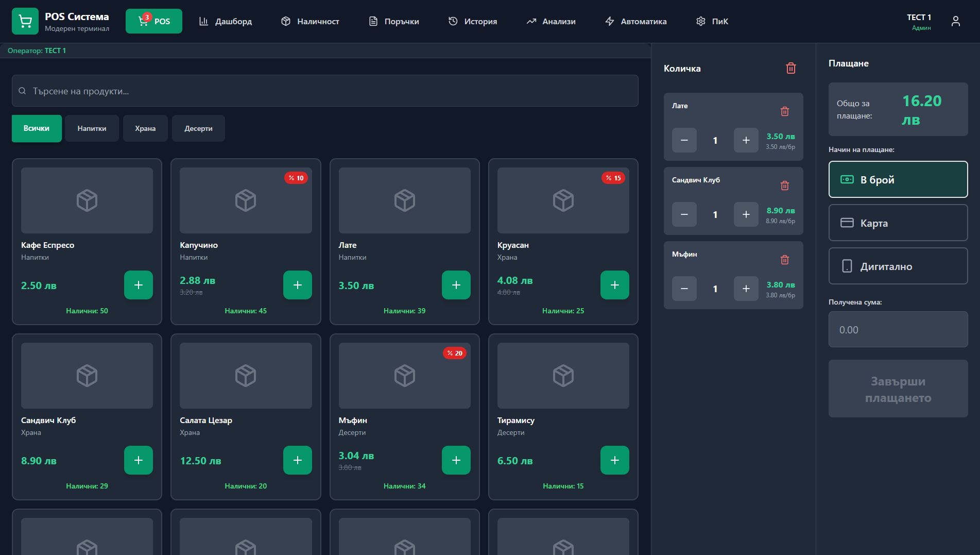The width and height of the screenshot is (980, 555).
Task: Remove Лате from the cart
Action: pos(784,111)
